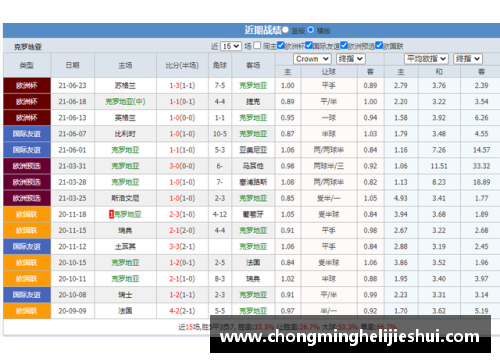Click the handicap 一球 in 英格兰 row
Screen dimensions: 500x362
(x=329, y=118)
